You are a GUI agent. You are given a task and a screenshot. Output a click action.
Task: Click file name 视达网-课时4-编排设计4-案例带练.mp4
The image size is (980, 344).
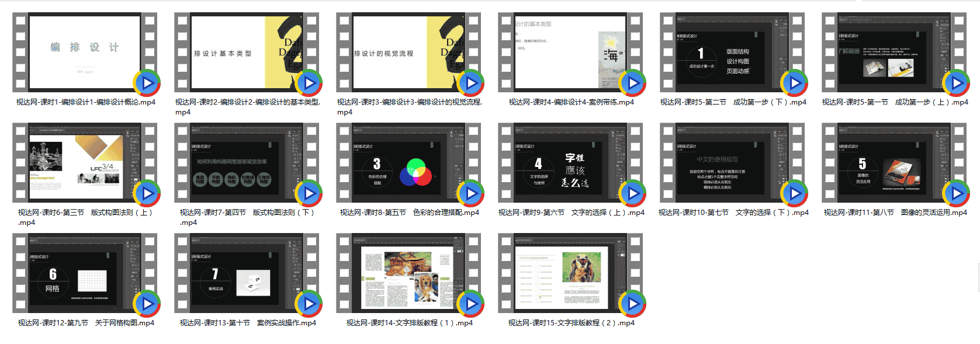(x=571, y=102)
